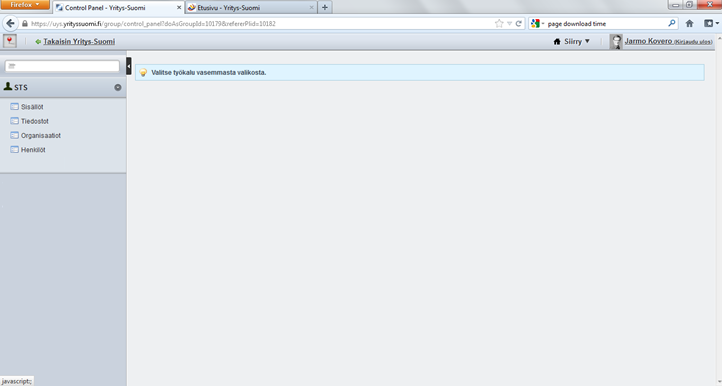Screen dimensions: 722x387
Task: Click the red portal logo icon
Action: coord(10,41)
